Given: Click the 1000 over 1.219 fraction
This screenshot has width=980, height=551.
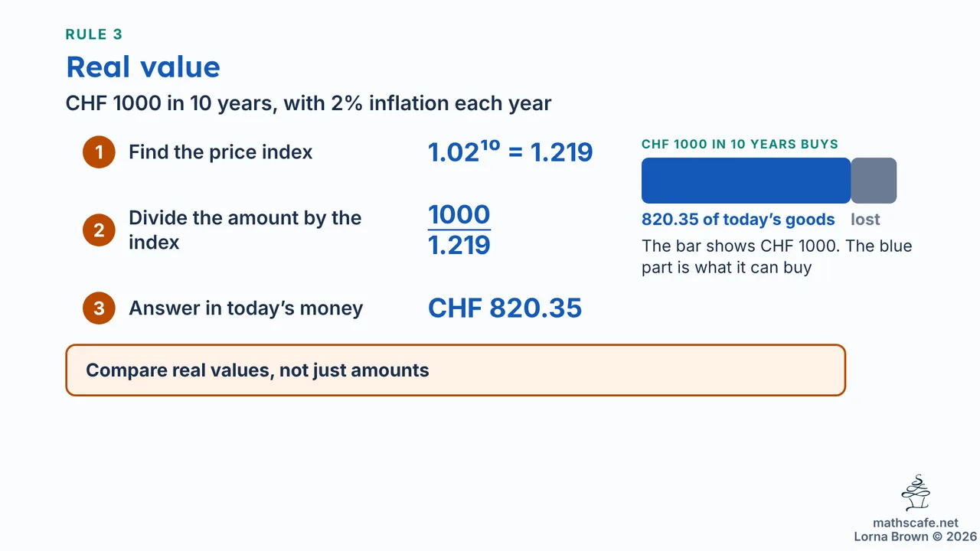Looking at the screenshot, I should coord(459,230).
